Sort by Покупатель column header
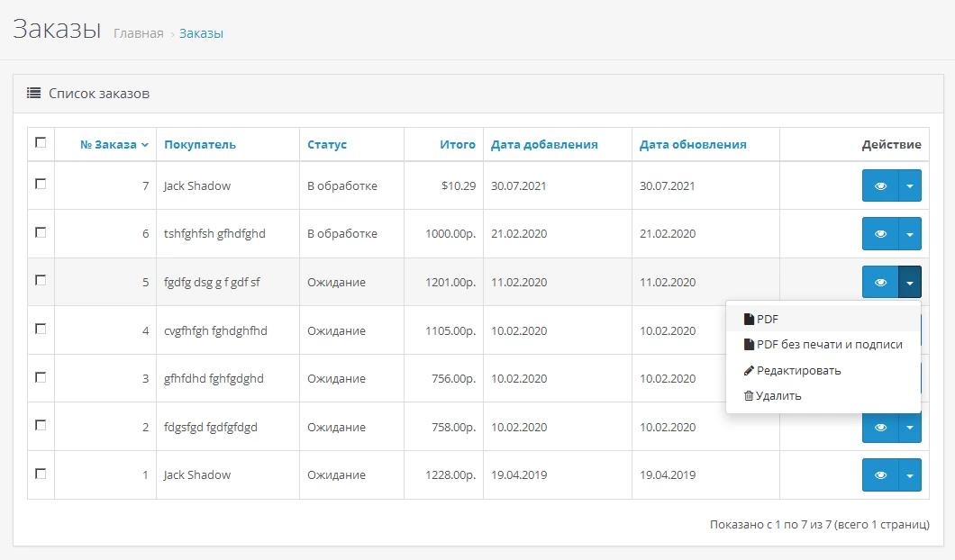 click(x=200, y=145)
